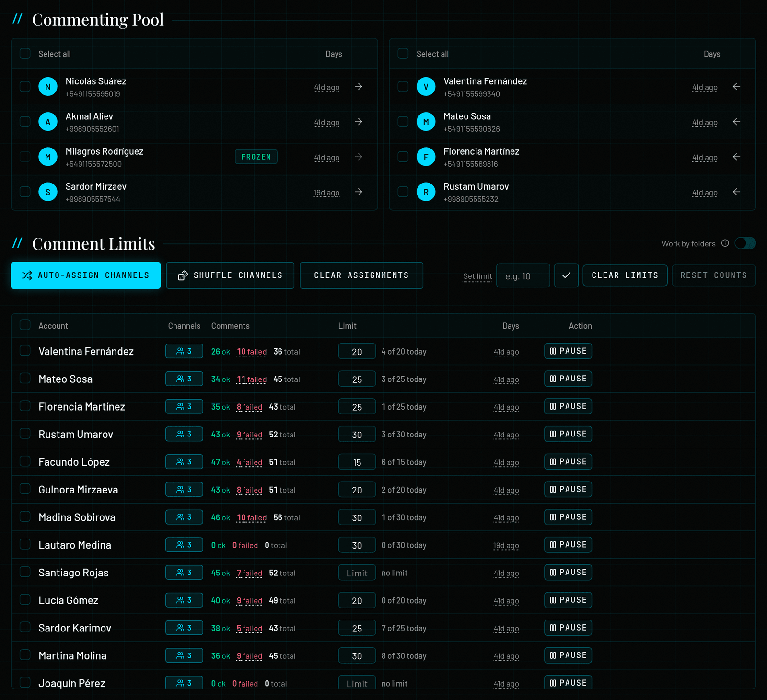Click the Set limit label
Viewport: 767px width, 700px height.
pyautogui.click(x=477, y=276)
